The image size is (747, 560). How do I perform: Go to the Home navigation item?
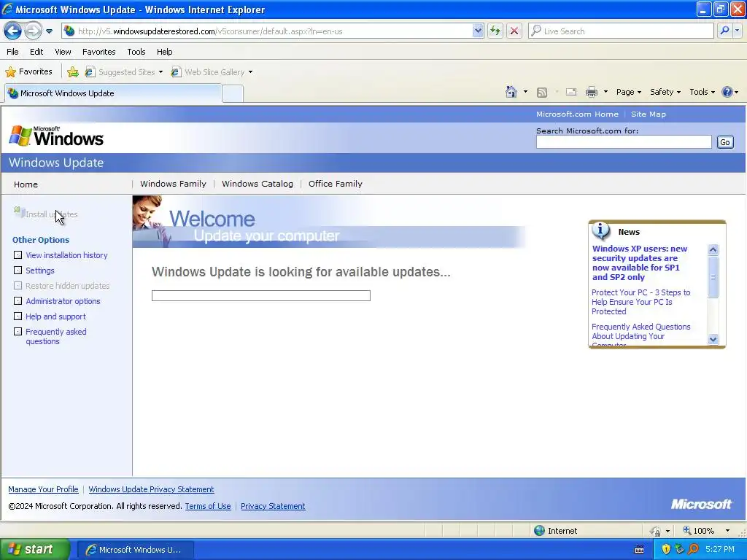[26, 184]
